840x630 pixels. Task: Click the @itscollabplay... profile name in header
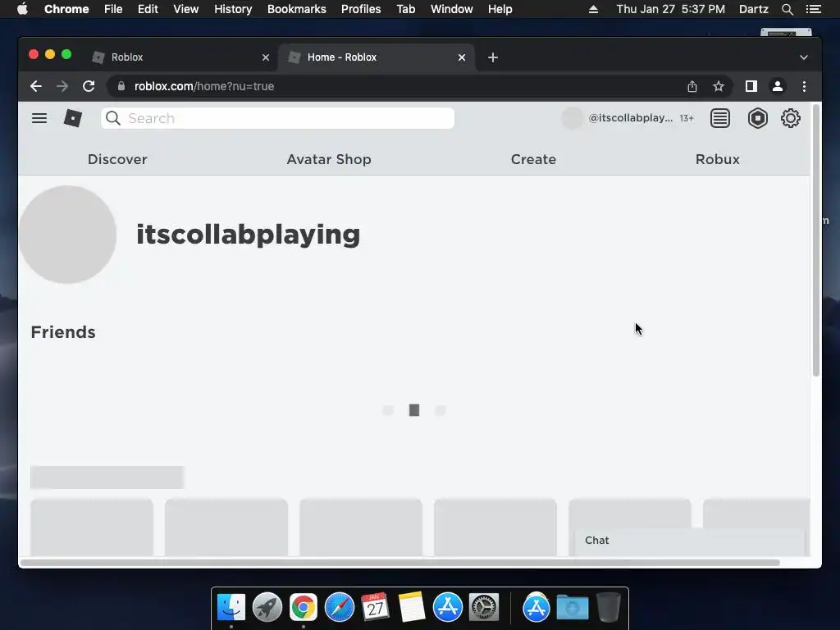point(631,118)
